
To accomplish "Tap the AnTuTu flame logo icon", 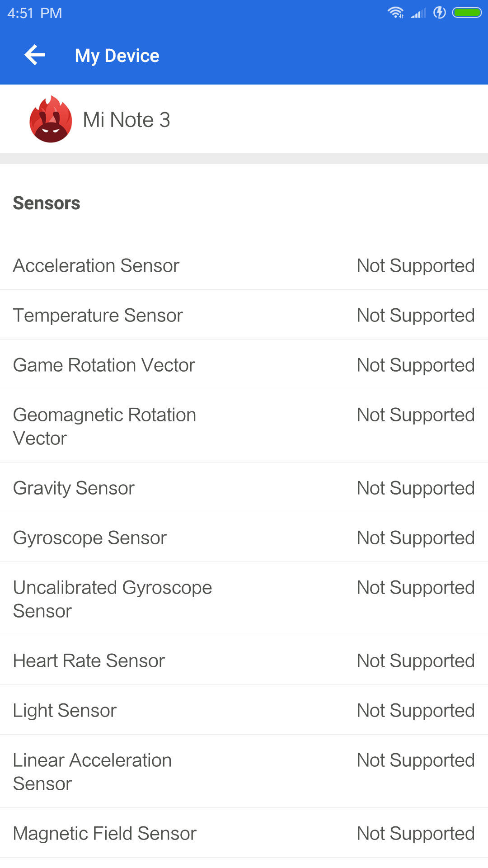I will [51, 119].
